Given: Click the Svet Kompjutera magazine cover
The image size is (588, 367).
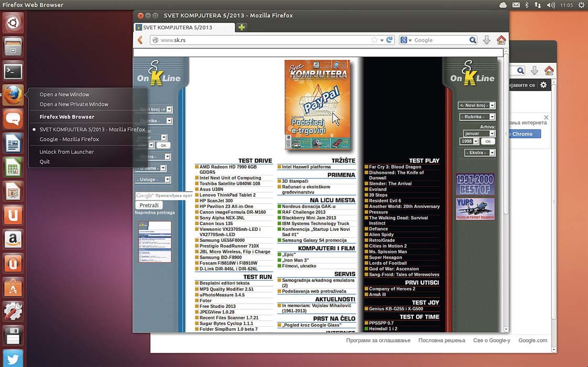Looking at the screenshot, I should [x=318, y=105].
